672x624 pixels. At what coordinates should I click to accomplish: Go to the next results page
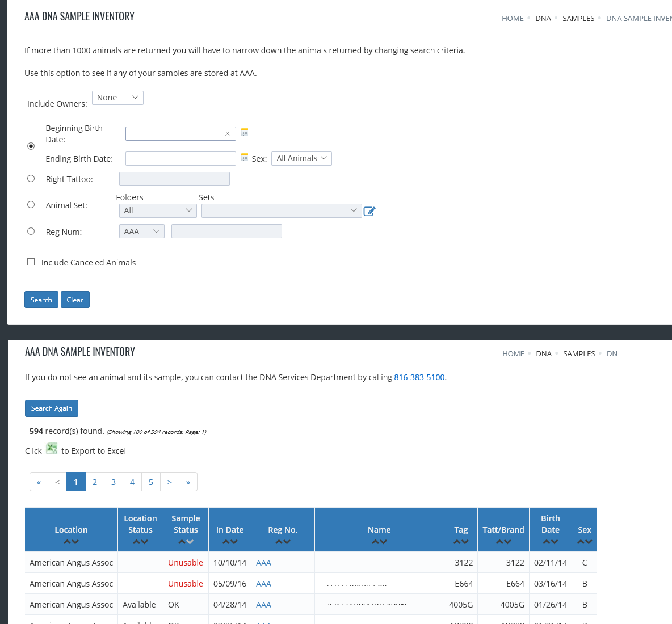point(170,482)
